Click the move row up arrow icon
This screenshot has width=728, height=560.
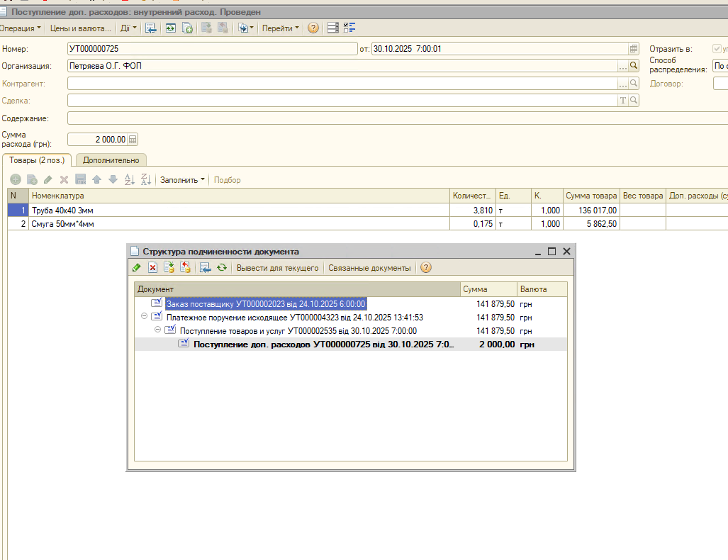96,180
